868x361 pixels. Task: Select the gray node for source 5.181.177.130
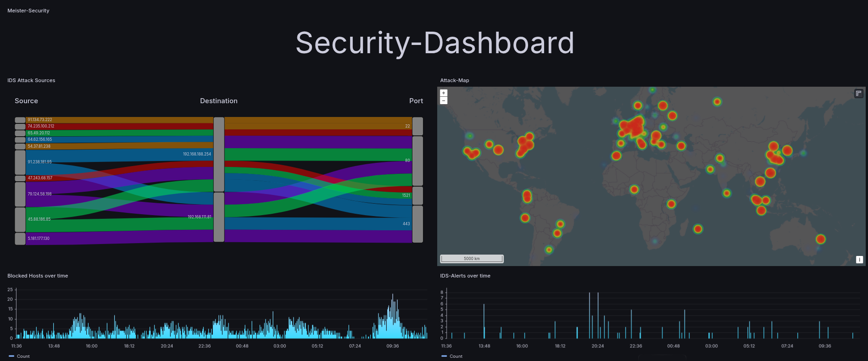(20, 239)
